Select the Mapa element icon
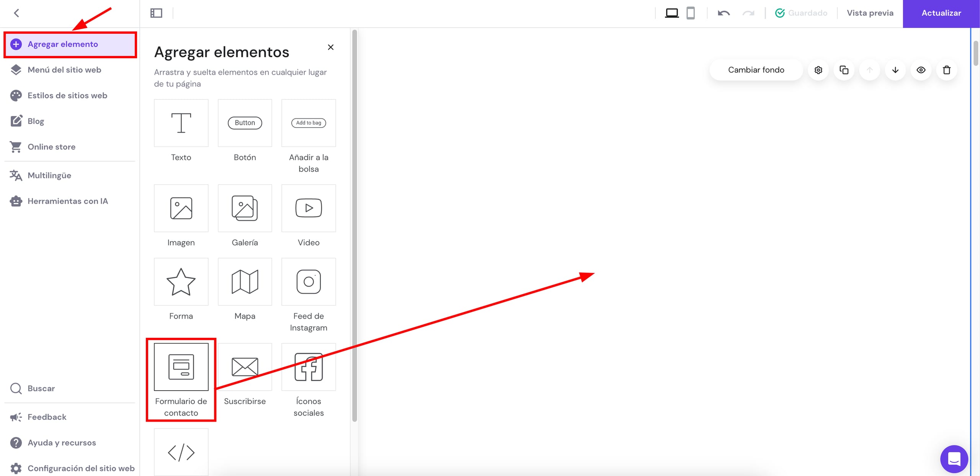Viewport: 980px width, 476px height. 245,282
